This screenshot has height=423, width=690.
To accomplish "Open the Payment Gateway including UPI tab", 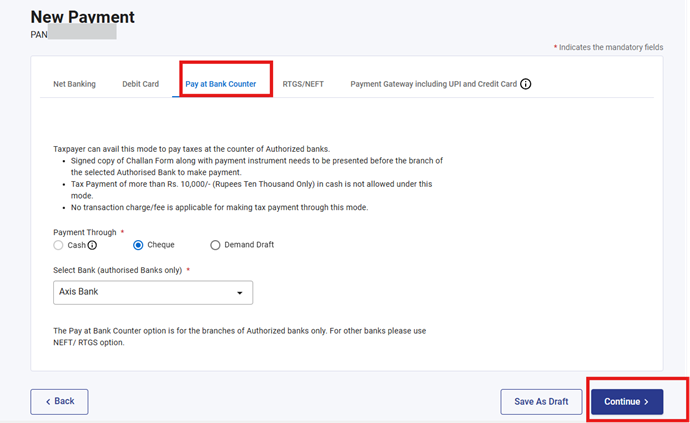I will click(433, 84).
